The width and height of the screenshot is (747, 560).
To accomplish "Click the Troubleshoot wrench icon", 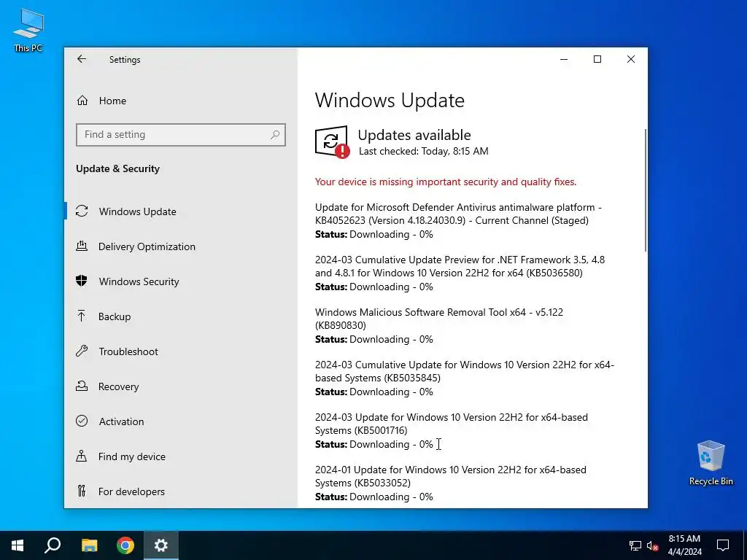I will point(82,351).
